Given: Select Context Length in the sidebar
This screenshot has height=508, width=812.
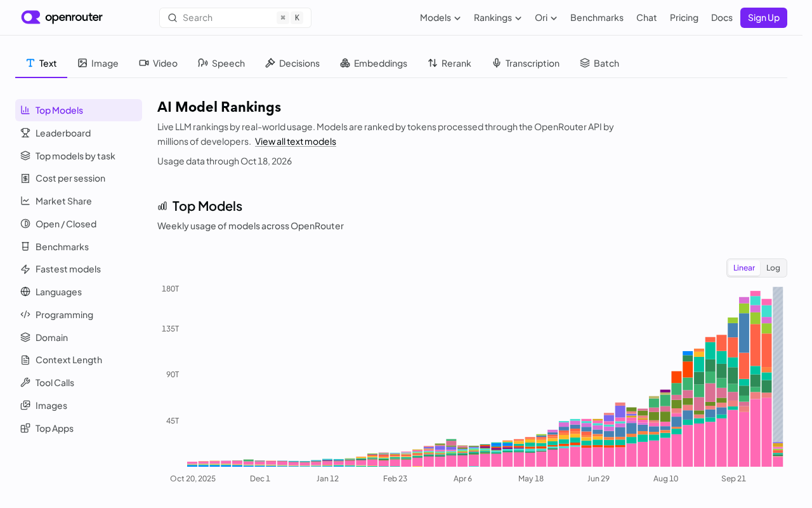Looking at the screenshot, I should (79, 360).
